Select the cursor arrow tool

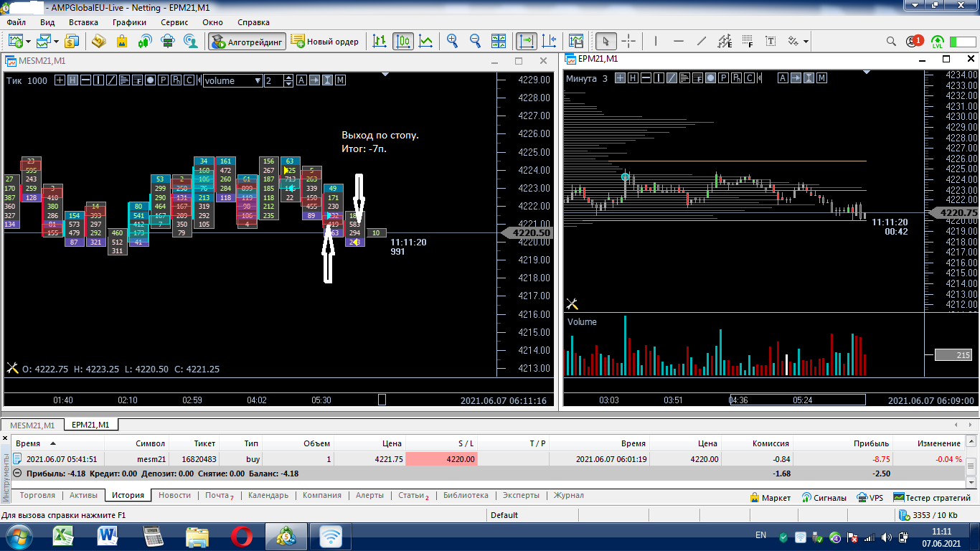pos(606,41)
